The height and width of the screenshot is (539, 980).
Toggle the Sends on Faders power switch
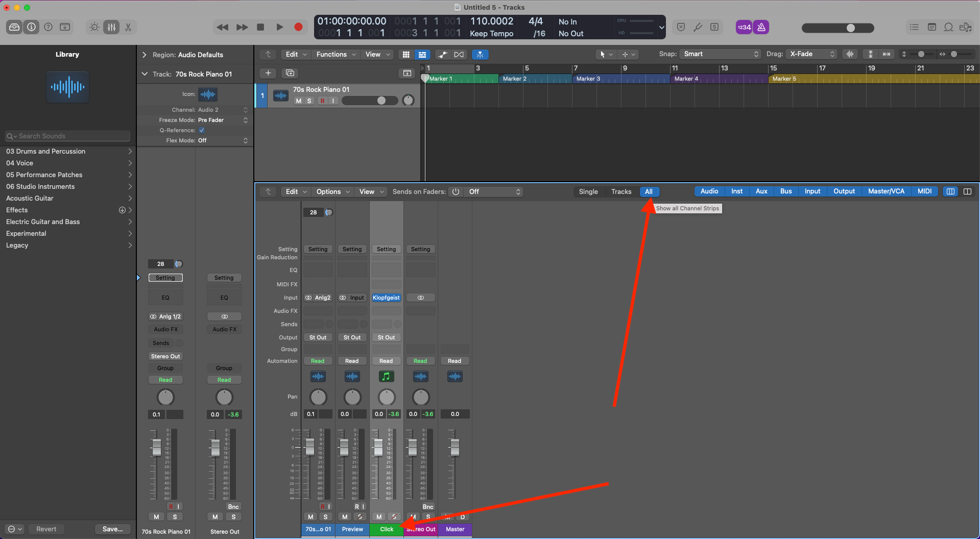tap(456, 191)
